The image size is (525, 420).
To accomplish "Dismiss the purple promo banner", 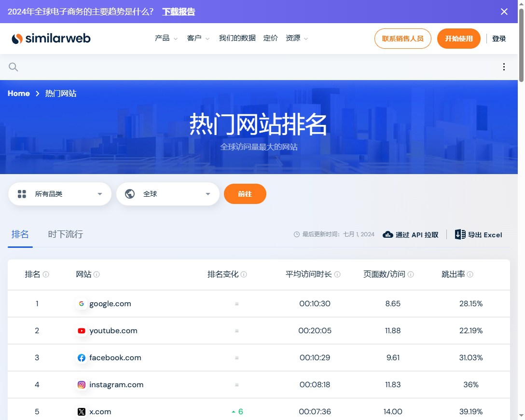I will coord(504,12).
